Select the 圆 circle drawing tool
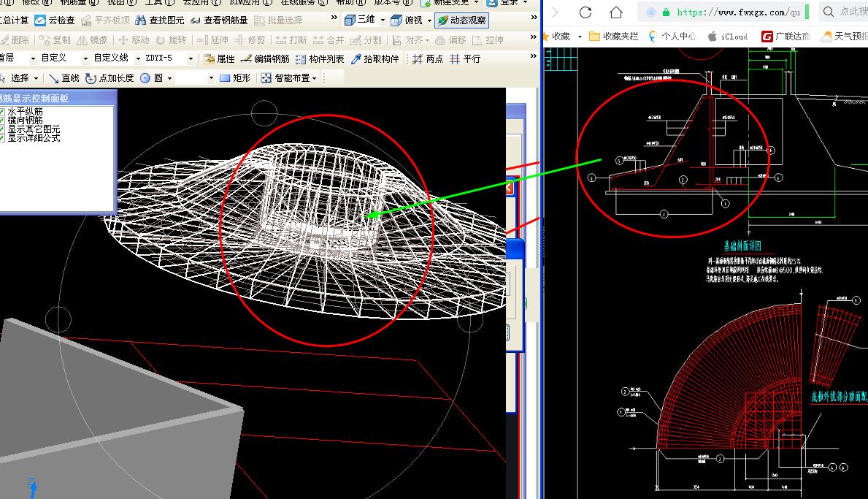The image size is (868, 499). coord(152,78)
